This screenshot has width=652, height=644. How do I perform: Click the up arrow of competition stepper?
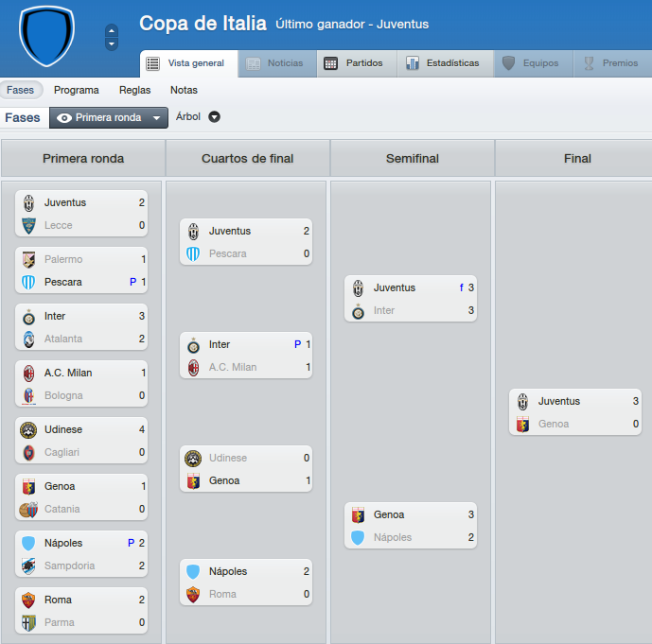click(x=112, y=31)
